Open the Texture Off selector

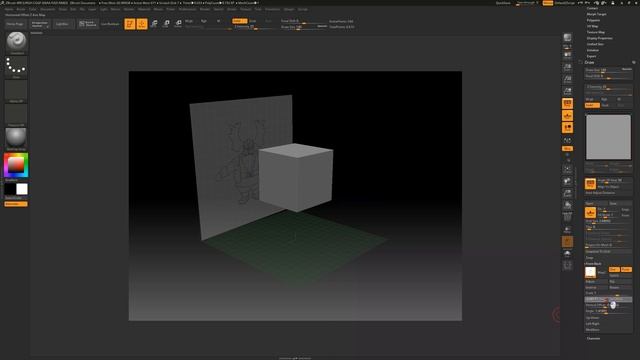tap(16, 115)
